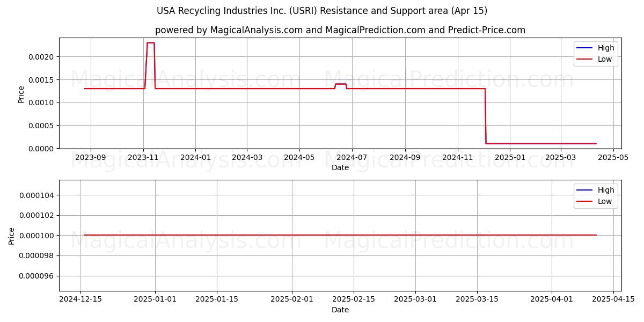Click the 2025-04-15 x-axis tick label
Screen dimensions: 644x322
pyautogui.click(x=614, y=300)
